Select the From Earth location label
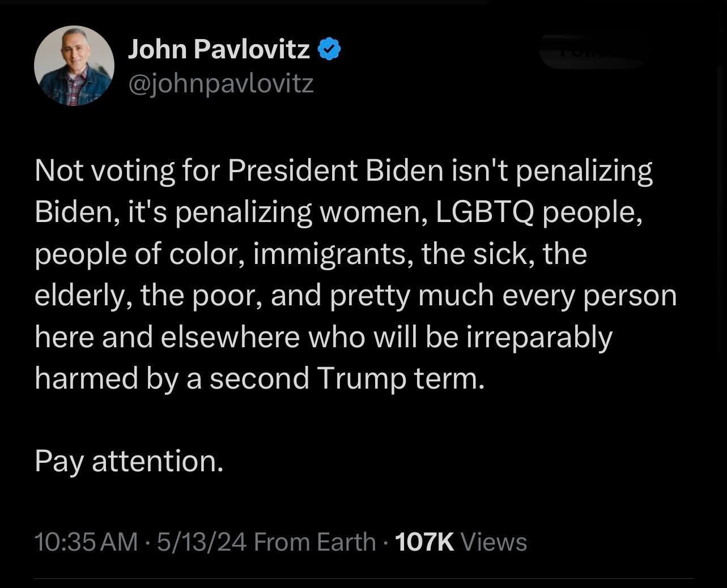 [x=314, y=542]
